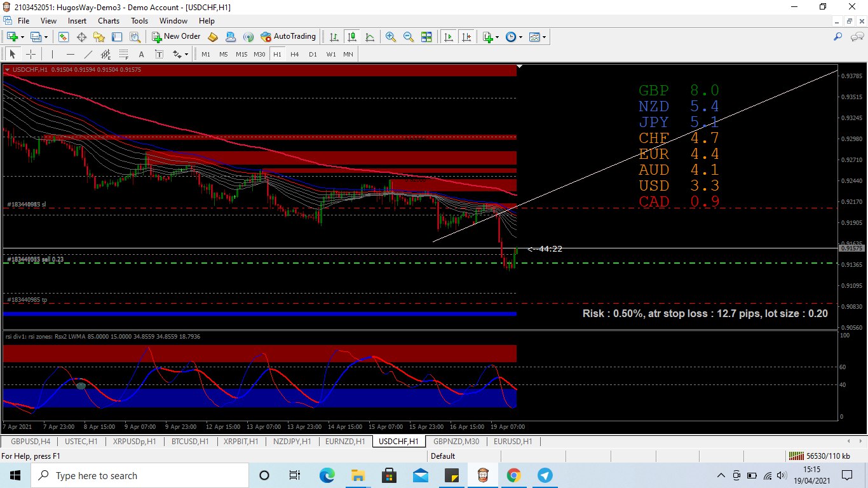The width and height of the screenshot is (868, 488).
Task: Expand the chart templates dropdown
Action: tap(544, 37)
